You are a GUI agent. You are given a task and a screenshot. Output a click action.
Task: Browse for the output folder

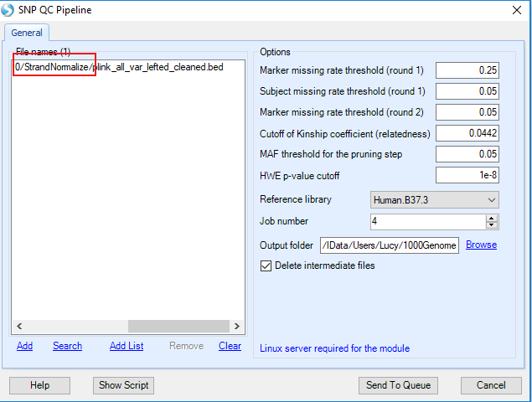tap(481, 245)
